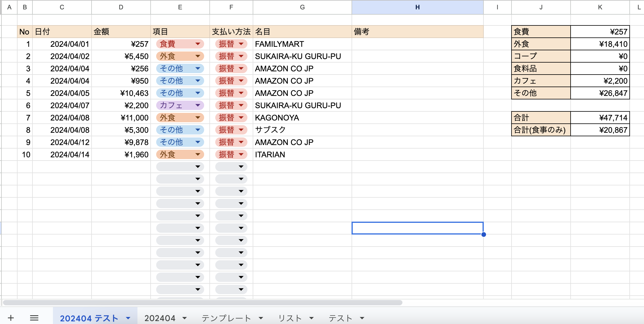
Task: Select column D header
Action: (121, 7)
